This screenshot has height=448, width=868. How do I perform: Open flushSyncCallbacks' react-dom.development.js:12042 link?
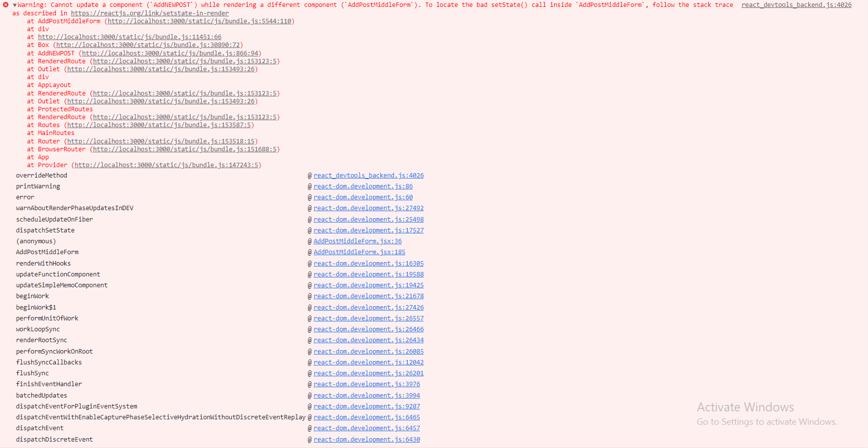coord(369,362)
